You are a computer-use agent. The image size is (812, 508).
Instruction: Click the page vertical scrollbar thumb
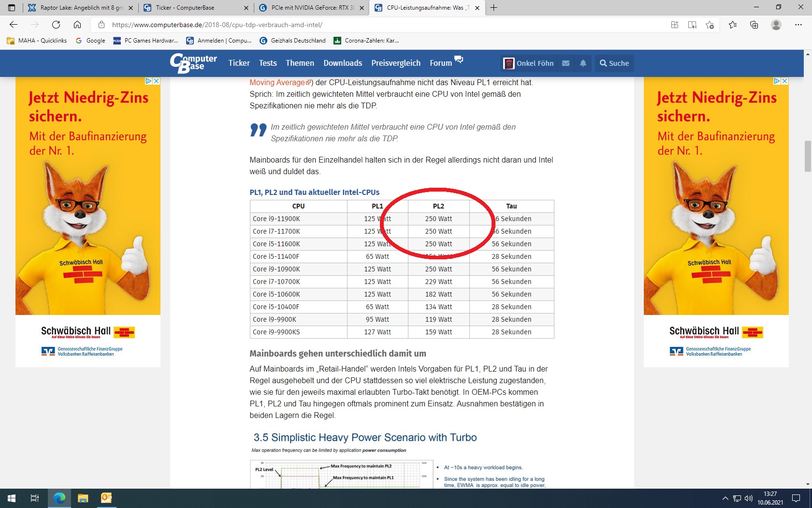point(808,156)
